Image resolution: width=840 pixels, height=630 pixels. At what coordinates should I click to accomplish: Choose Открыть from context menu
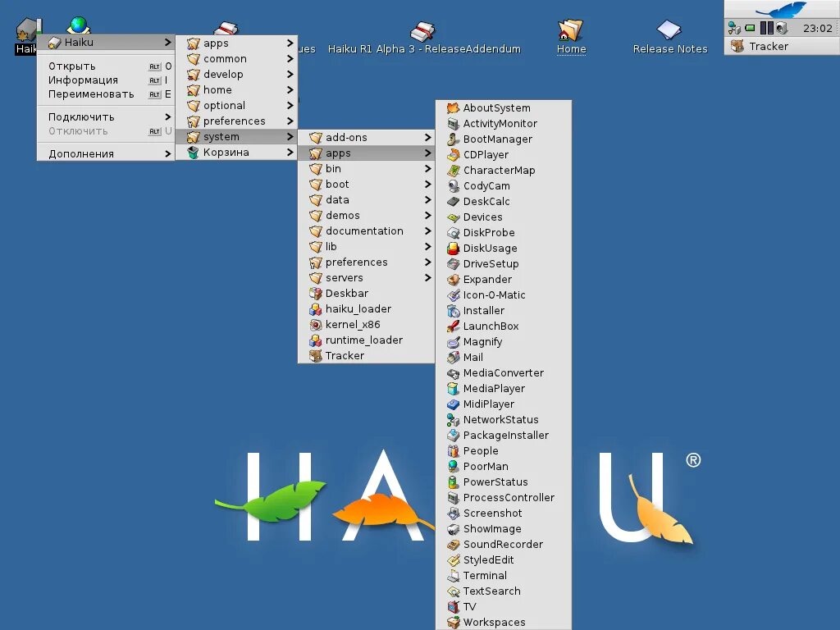(106, 66)
